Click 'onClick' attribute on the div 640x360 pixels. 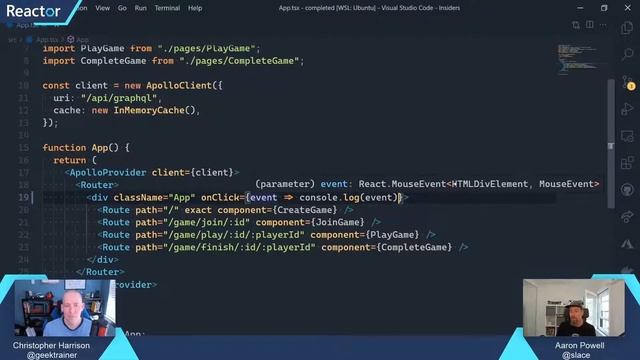[x=220, y=198]
